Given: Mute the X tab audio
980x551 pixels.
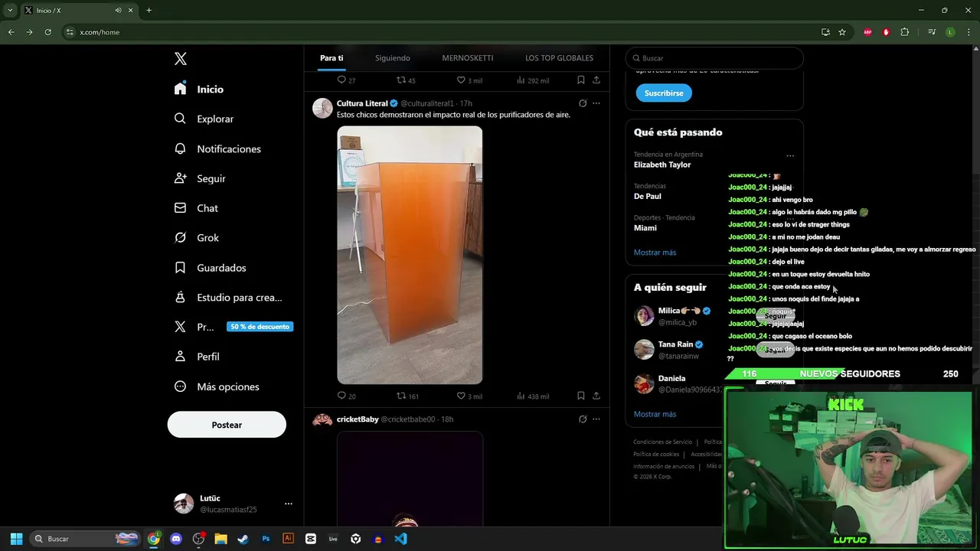Looking at the screenshot, I should click(x=118, y=11).
